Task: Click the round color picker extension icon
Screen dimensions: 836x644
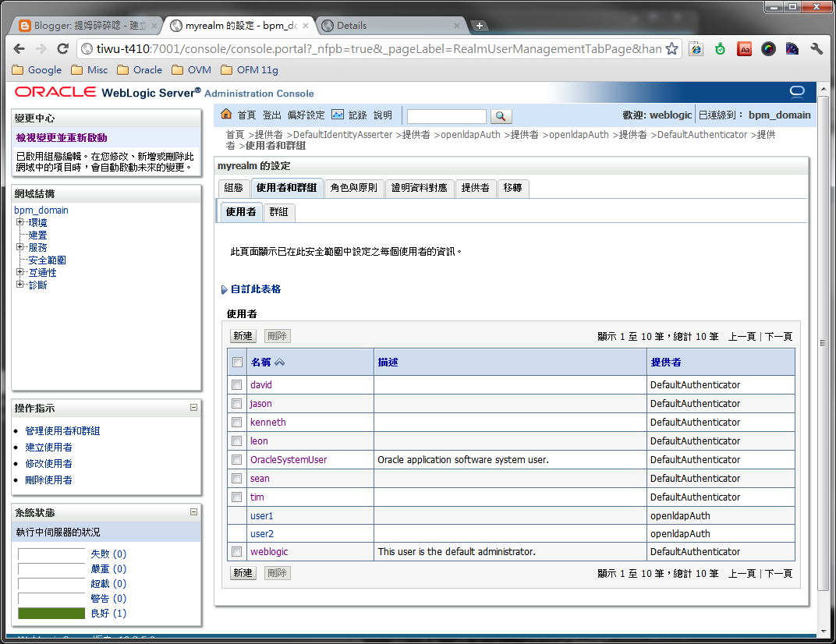Action: (768, 49)
